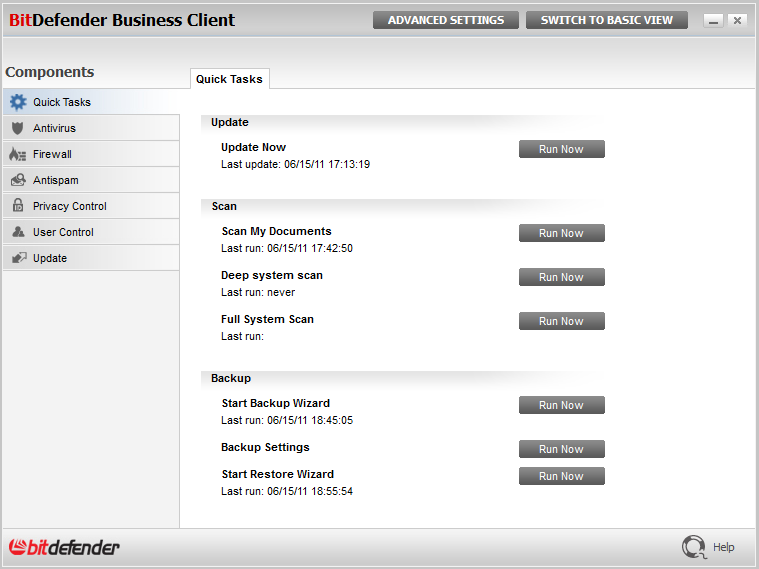The image size is (759, 569).
Task: Close the BitDefender Business Client window
Action: pos(737,21)
